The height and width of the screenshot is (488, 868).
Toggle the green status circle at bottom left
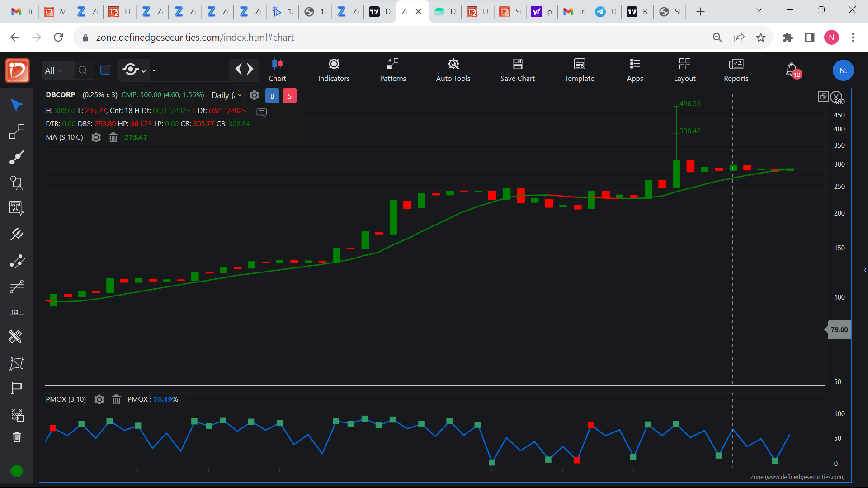(17, 471)
